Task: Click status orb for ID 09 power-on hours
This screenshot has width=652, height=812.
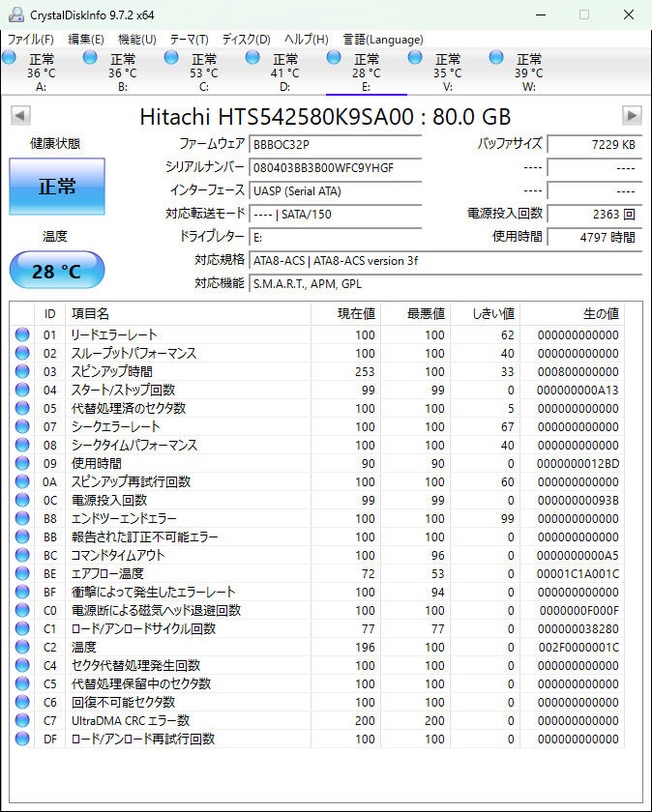Action: pos(22,463)
